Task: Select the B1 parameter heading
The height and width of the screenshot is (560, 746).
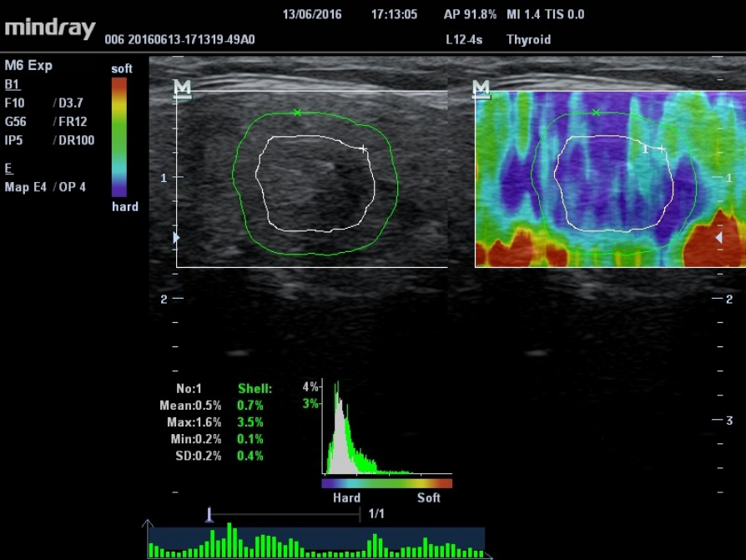Action: tap(12, 84)
